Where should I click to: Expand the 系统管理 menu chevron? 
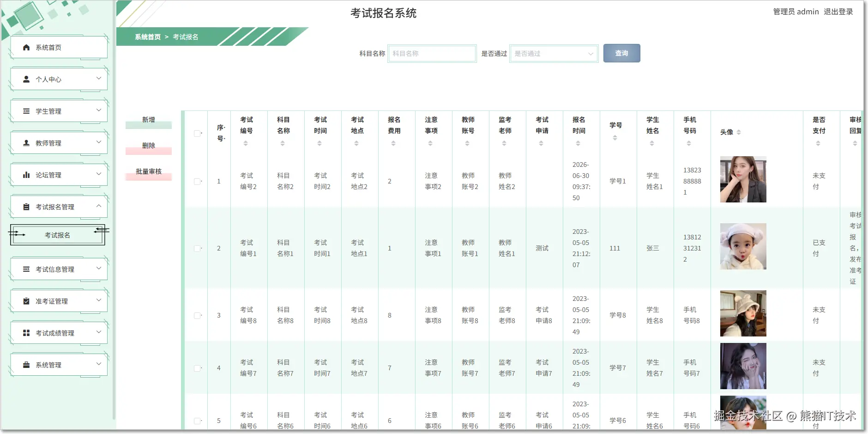[x=98, y=364]
